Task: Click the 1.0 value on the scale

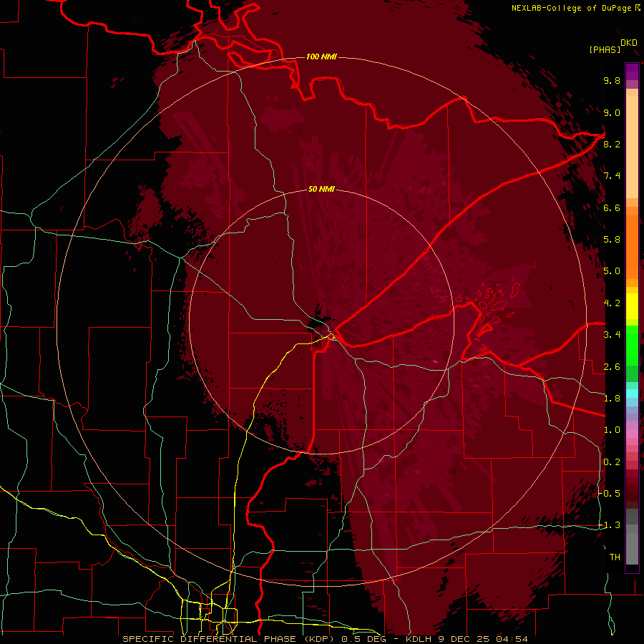Action: [x=612, y=430]
